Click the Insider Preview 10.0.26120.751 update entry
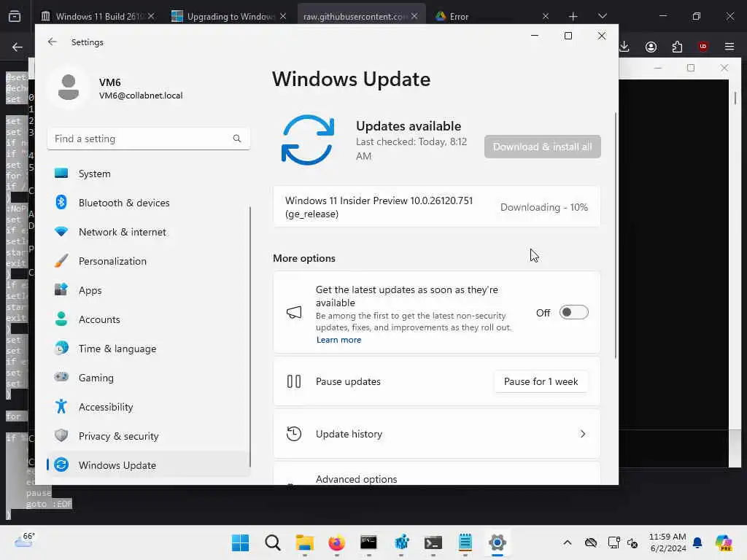Image resolution: width=747 pixels, height=560 pixels. (436, 207)
